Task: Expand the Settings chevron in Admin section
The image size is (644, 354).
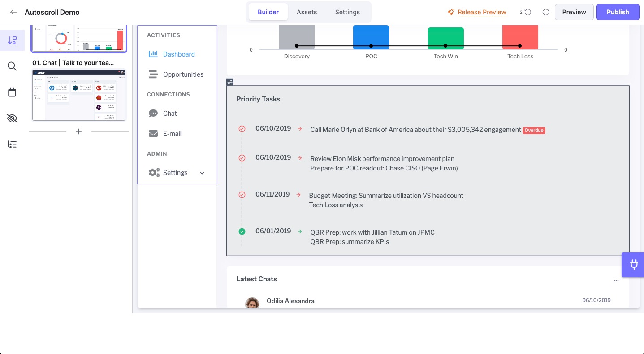Action: pos(202,173)
